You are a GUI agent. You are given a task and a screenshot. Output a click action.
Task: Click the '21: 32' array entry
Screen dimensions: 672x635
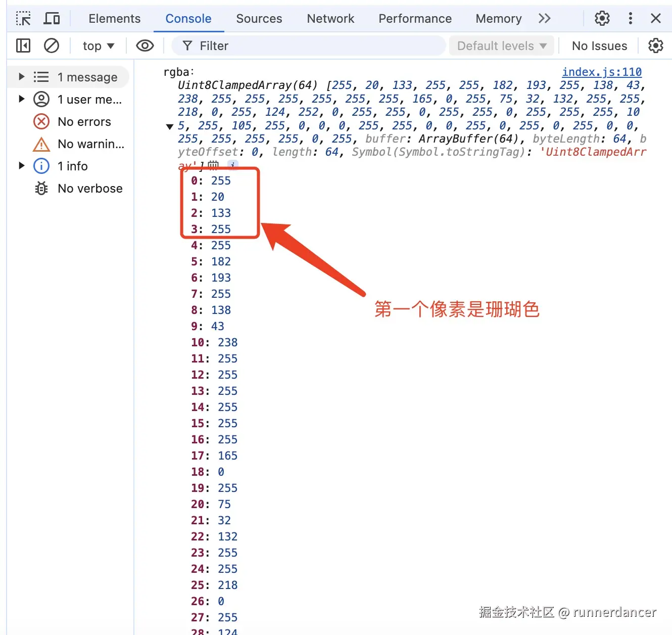pos(211,520)
